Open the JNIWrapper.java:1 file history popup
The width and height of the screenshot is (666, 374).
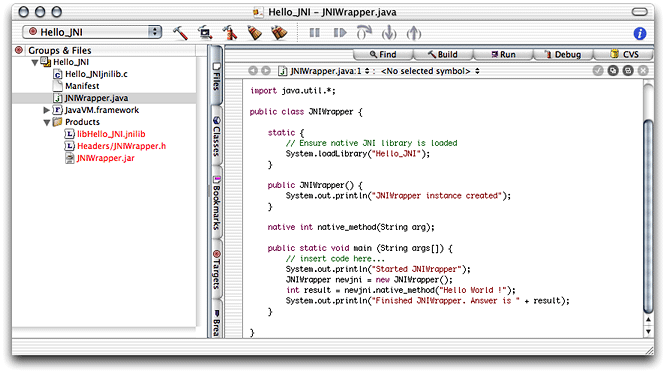[x=324, y=71]
